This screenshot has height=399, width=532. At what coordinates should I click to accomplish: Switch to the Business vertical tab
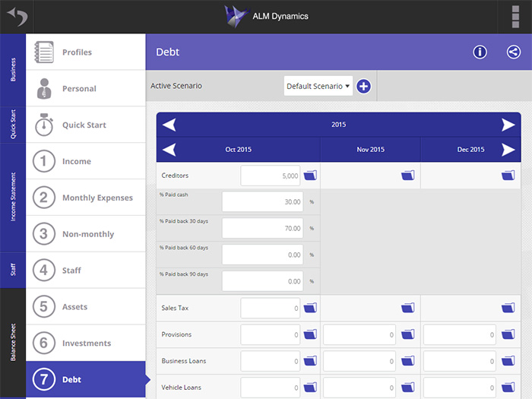point(13,70)
